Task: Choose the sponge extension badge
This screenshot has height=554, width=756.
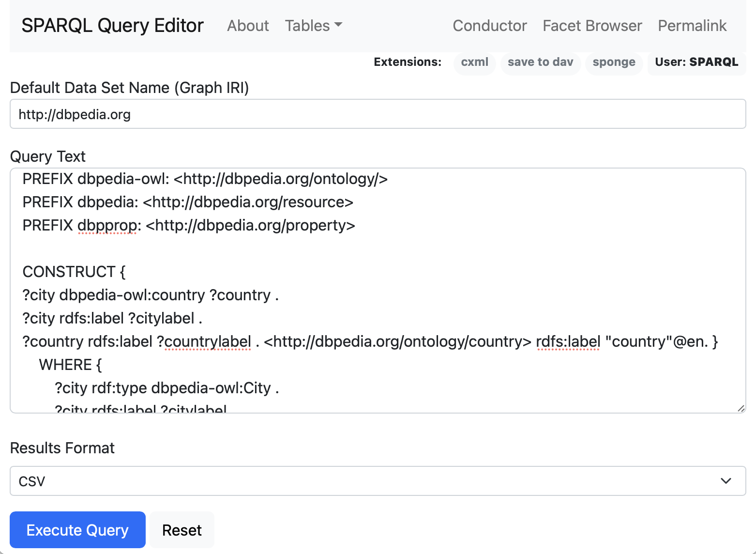Action: tap(614, 62)
